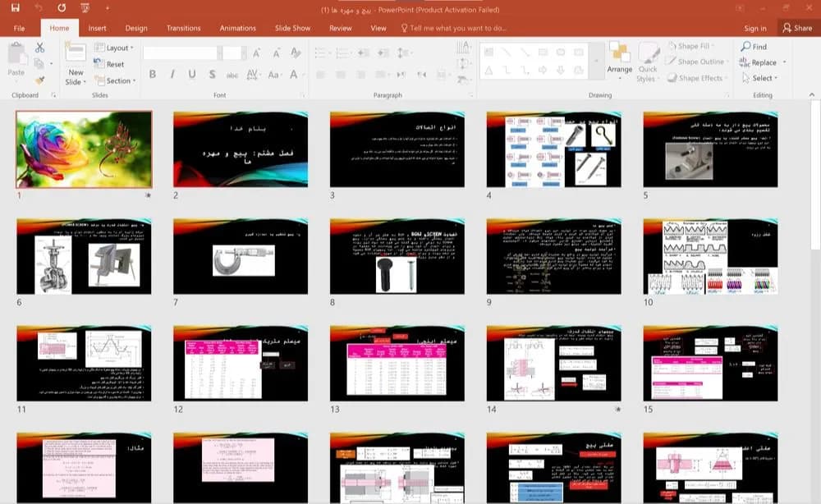821x504 pixels.
Task: Toggle Strikethrough formatting
Action: (232, 75)
